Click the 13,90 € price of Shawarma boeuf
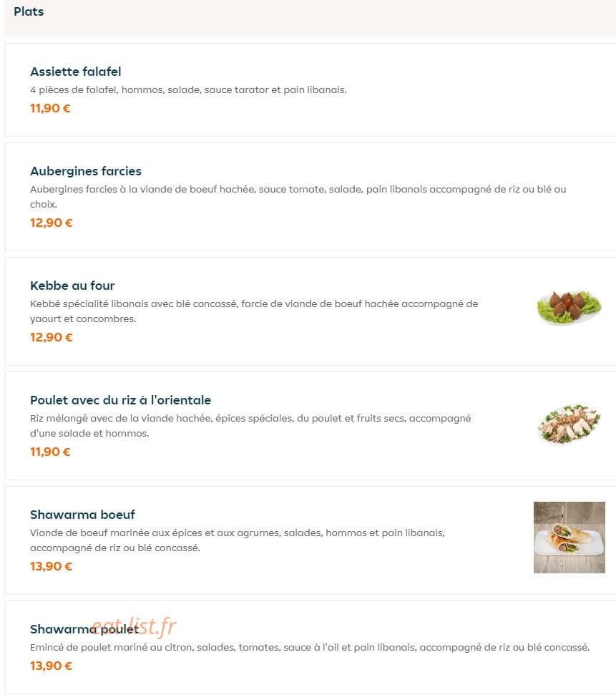The width and height of the screenshot is (616, 695). pyautogui.click(x=51, y=566)
